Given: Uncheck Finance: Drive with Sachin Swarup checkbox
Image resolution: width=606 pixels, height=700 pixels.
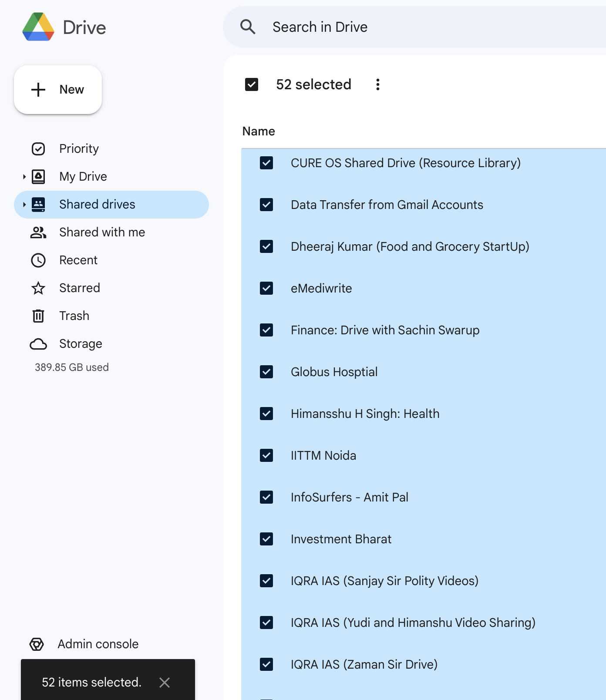Looking at the screenshot, I should coord(266,330).
